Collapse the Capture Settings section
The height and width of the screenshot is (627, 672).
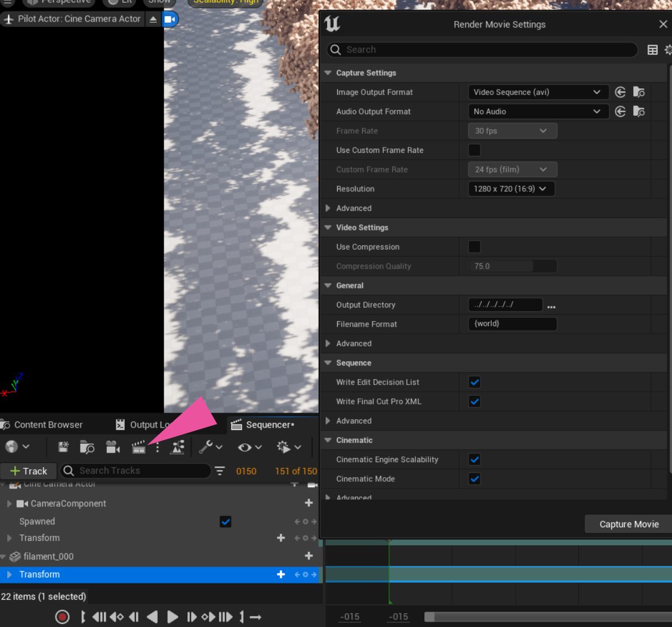328,73
